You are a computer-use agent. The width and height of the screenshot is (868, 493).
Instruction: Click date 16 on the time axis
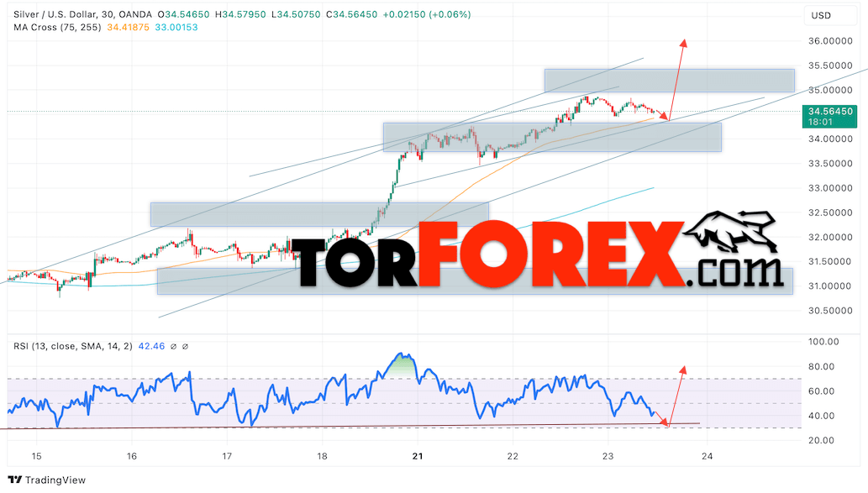pyautogui.click(x=132, y=457)
